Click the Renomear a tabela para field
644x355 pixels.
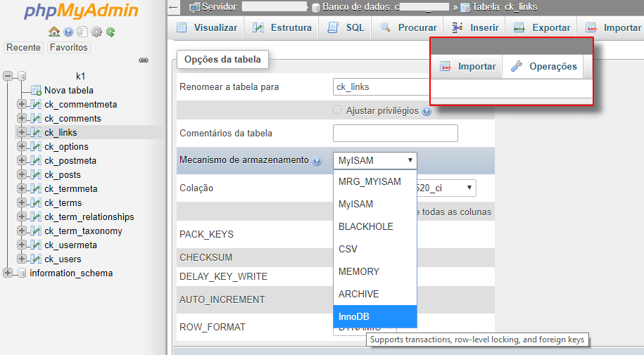(381, 87)
